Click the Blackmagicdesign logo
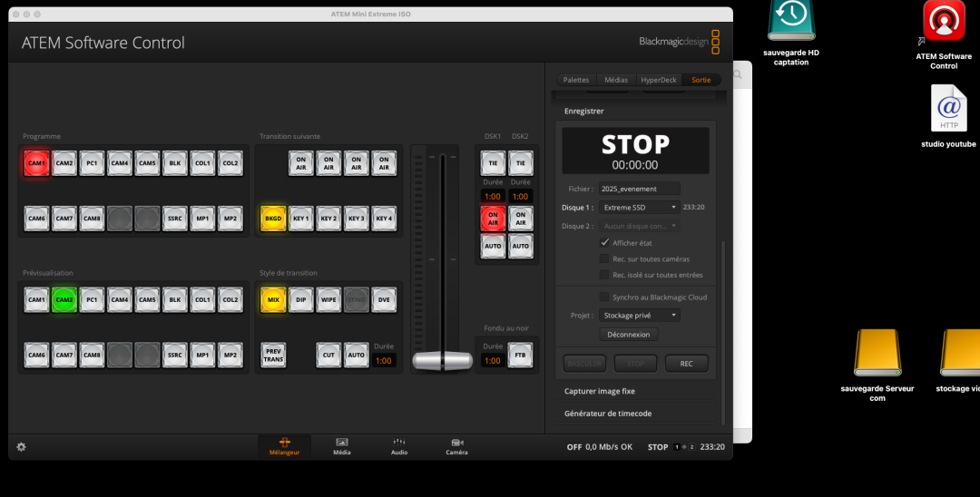 click(x=680, y=42)
